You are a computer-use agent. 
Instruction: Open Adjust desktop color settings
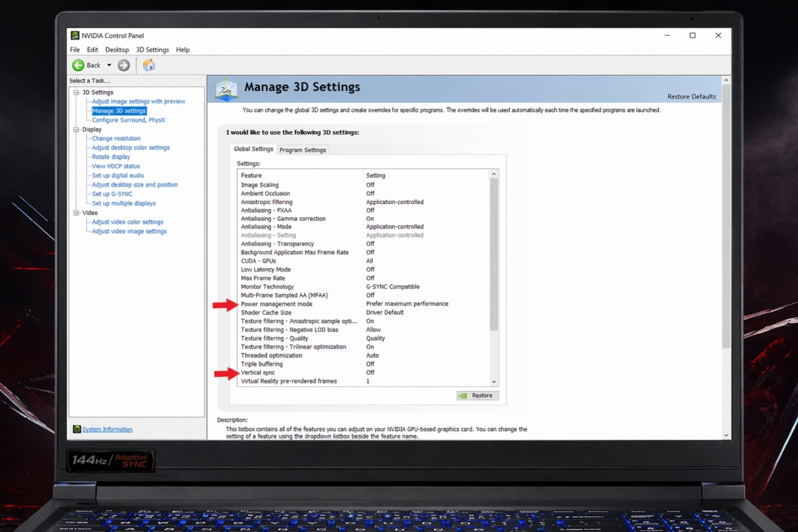click(x=131, y=148)
